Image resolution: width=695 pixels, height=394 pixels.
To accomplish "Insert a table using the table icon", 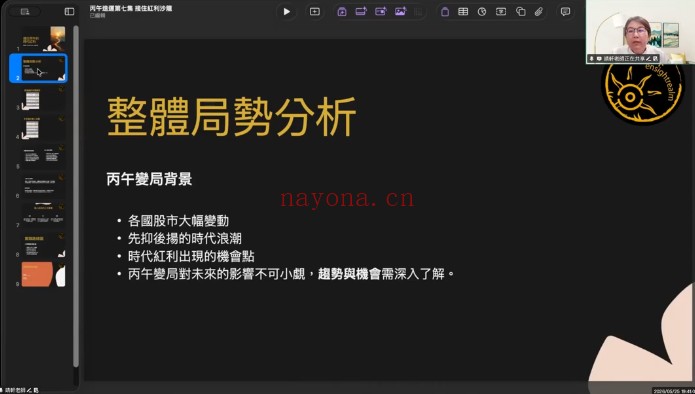I will point(463,12).
